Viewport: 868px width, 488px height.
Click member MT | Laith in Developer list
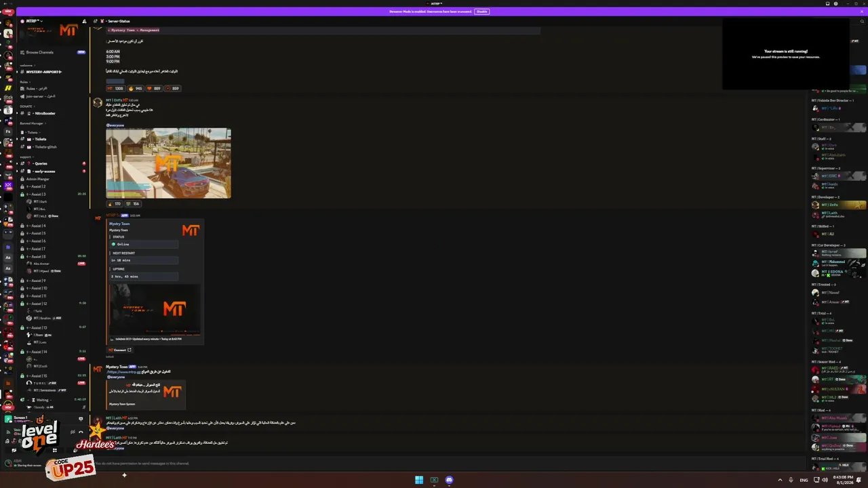(839, 214)
